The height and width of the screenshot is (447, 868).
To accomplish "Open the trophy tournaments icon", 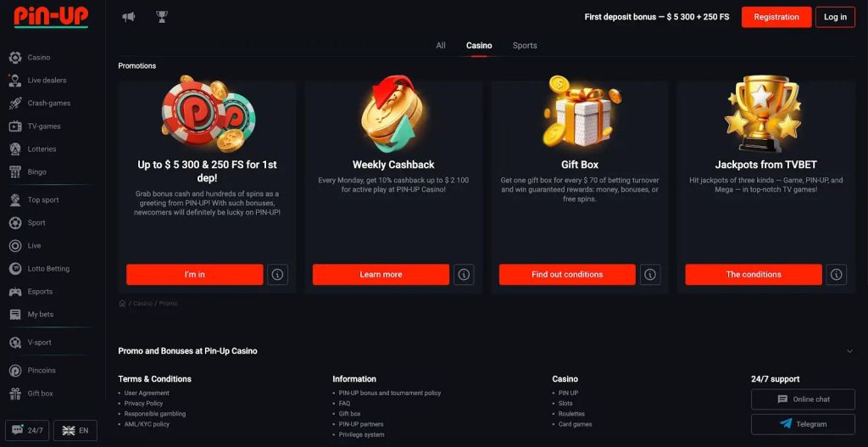I will [x=162, y=17].
